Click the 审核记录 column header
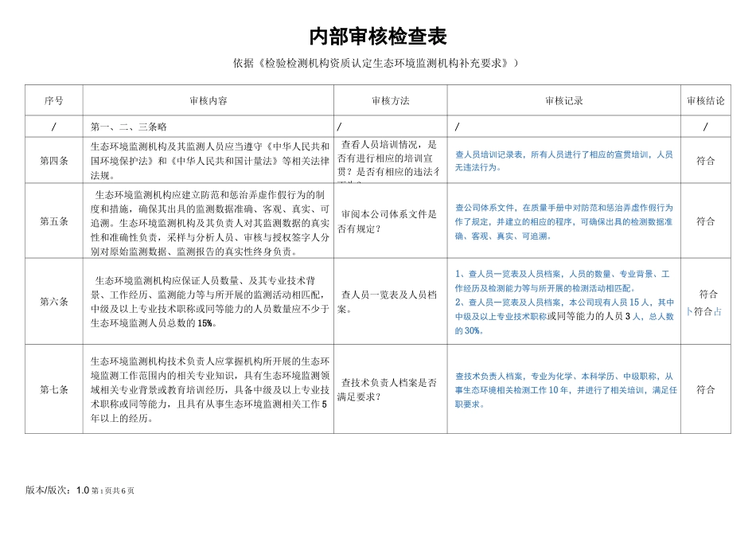 pyautogui.click(x=563, y=100)
